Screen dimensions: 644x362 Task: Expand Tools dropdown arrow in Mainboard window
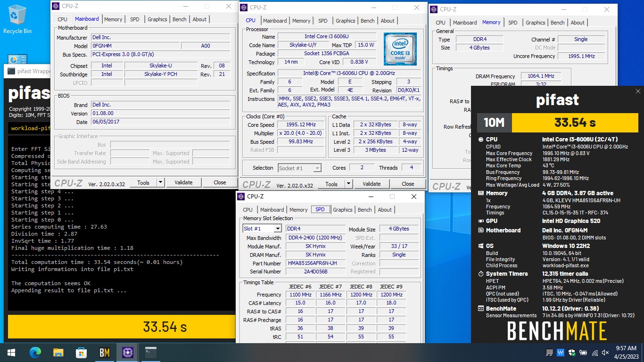click(x=160, y=182)
